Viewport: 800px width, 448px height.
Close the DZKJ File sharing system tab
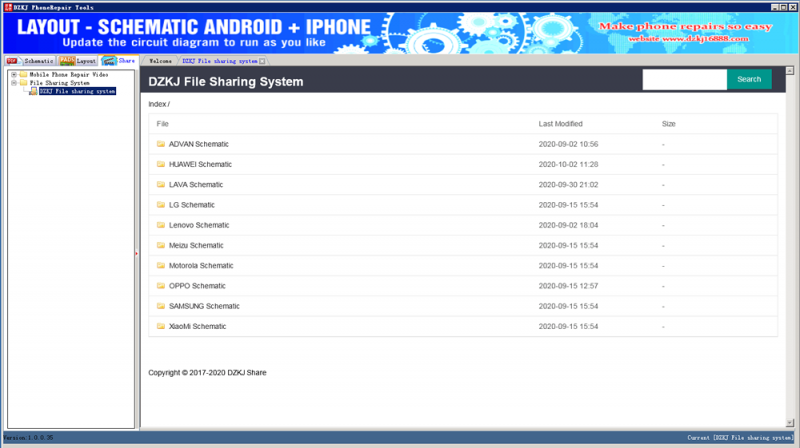(x=262, y=61)
